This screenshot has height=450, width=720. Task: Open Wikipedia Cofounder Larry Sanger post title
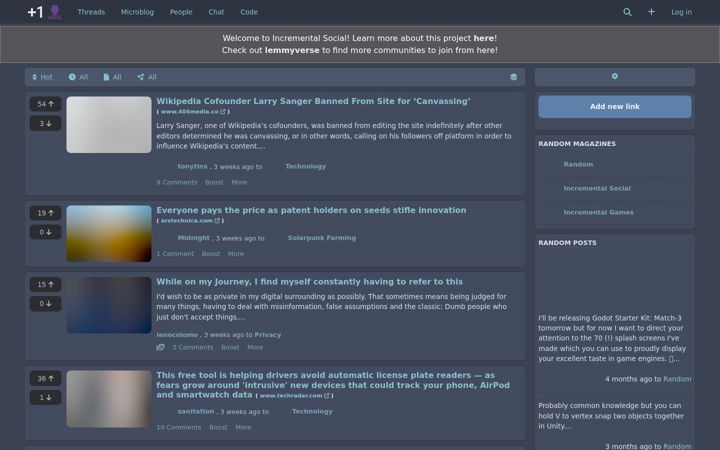point(313,101)
